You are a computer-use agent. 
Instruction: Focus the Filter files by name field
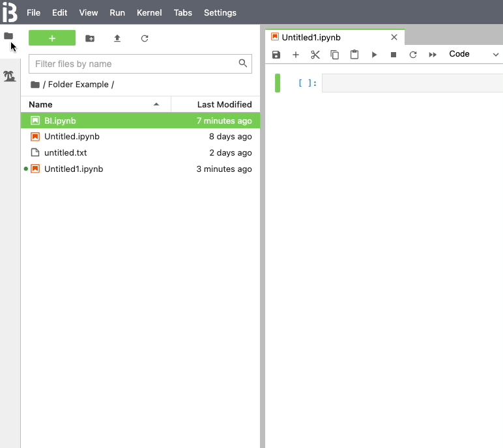pyautogui.click(x=134, y=64)
